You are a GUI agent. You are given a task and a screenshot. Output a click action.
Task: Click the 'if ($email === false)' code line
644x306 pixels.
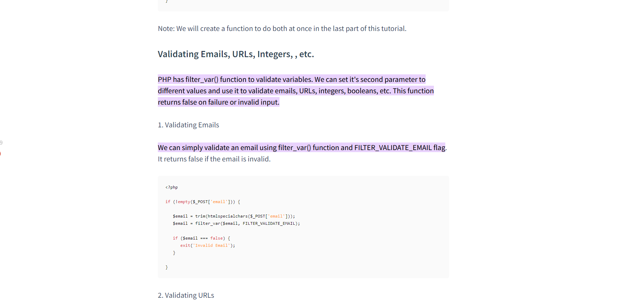point(201,238)
